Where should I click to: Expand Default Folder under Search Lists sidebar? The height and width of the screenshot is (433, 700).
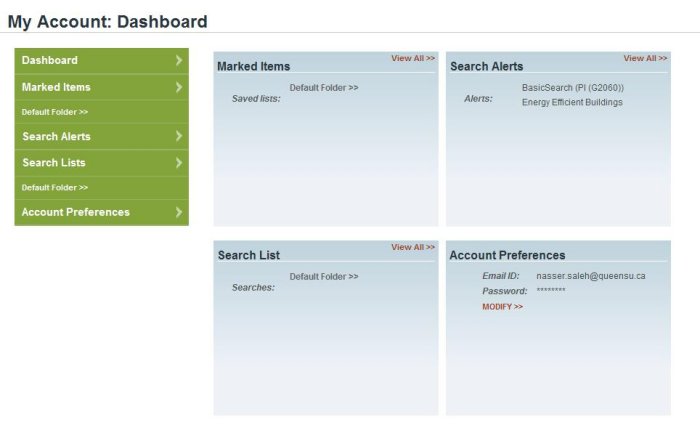(55, 187)
